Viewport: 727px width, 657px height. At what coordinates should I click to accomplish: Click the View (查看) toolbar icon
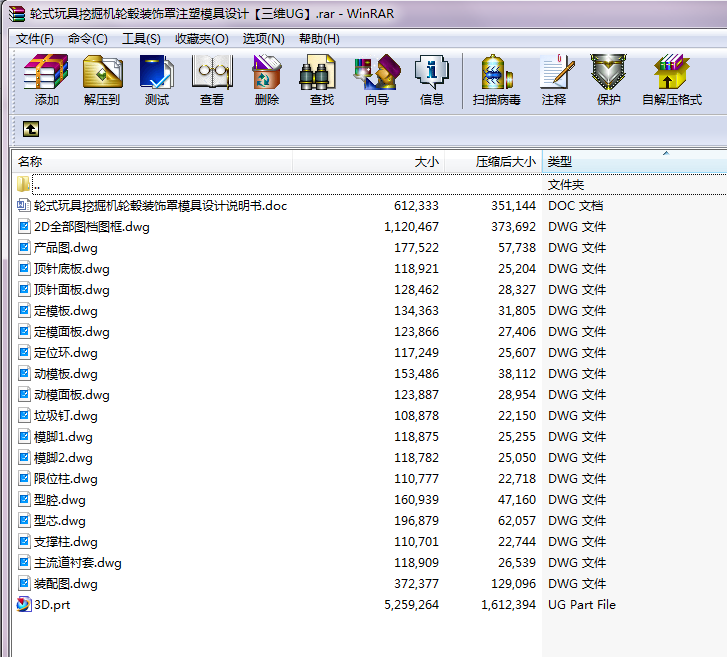(212, 71)
